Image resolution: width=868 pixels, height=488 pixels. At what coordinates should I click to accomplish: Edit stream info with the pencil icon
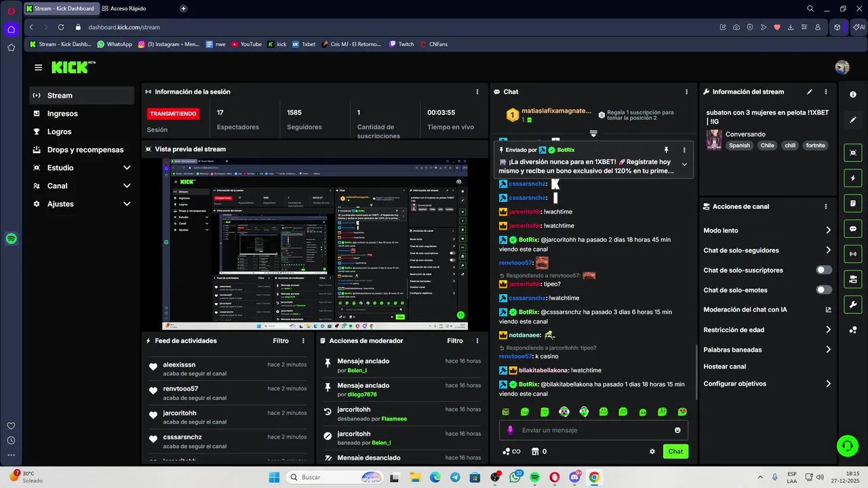pos(809,91)
